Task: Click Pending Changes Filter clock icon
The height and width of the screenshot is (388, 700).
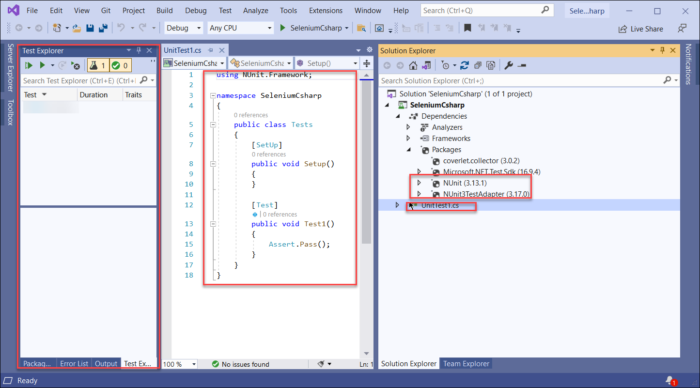Action: point(445,66)
